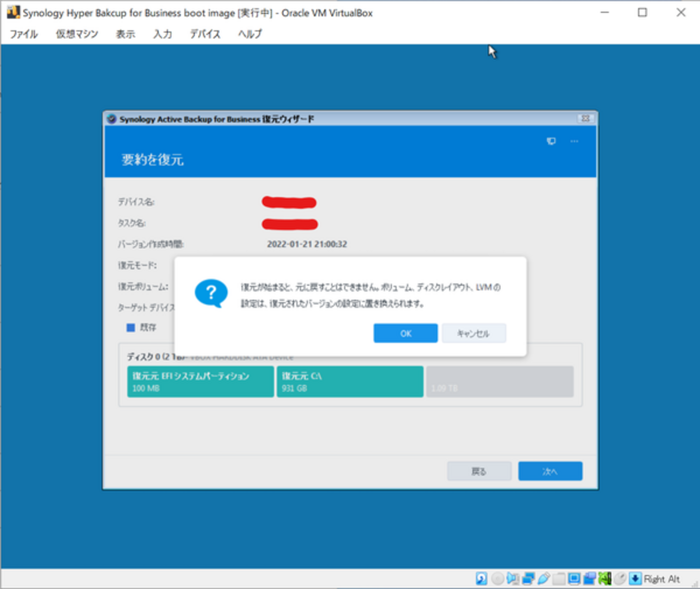Image resolution: width=700 pixels, height=589 pixels.
Task: Select the 復元元 C:\ 931 GB partition
Action: click(350, 382)
